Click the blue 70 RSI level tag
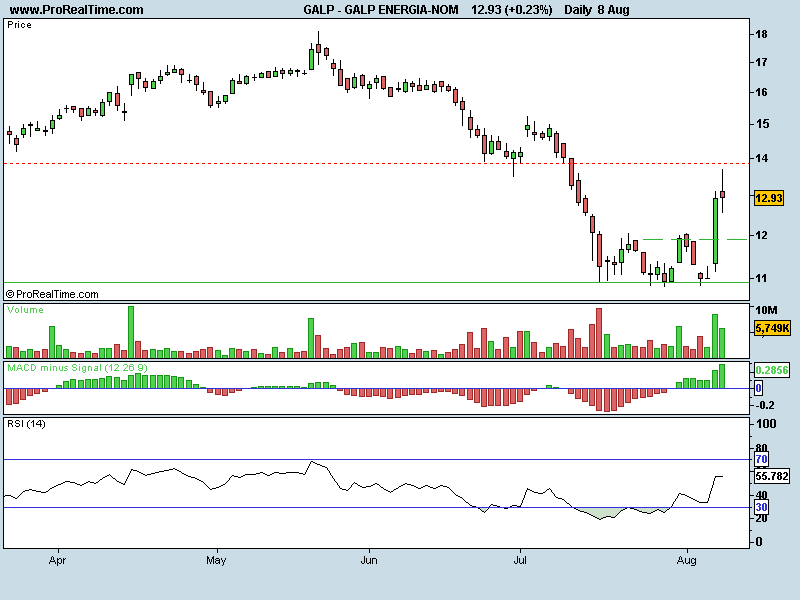The height and width of the screenshot is (600, 800). 761,459
